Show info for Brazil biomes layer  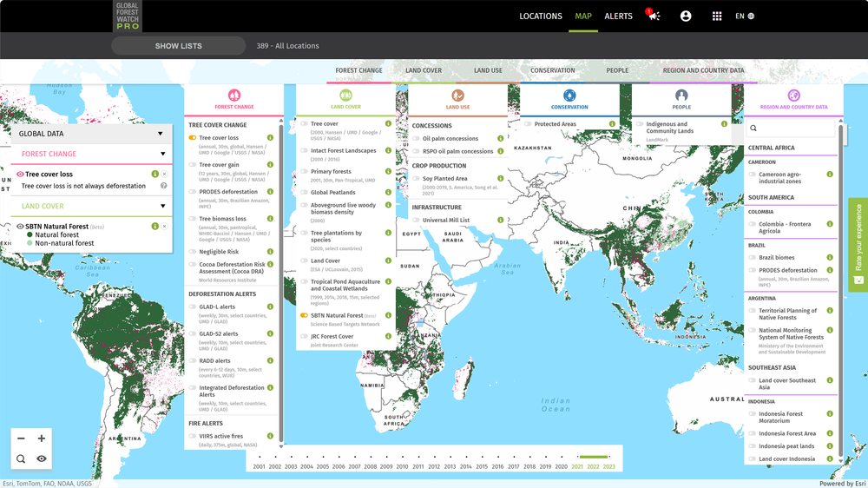tap(830, 258)
